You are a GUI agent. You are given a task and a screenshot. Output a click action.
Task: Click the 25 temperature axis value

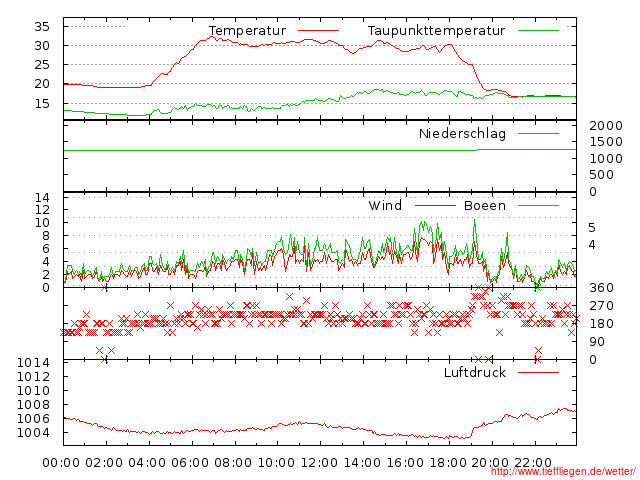42,65
